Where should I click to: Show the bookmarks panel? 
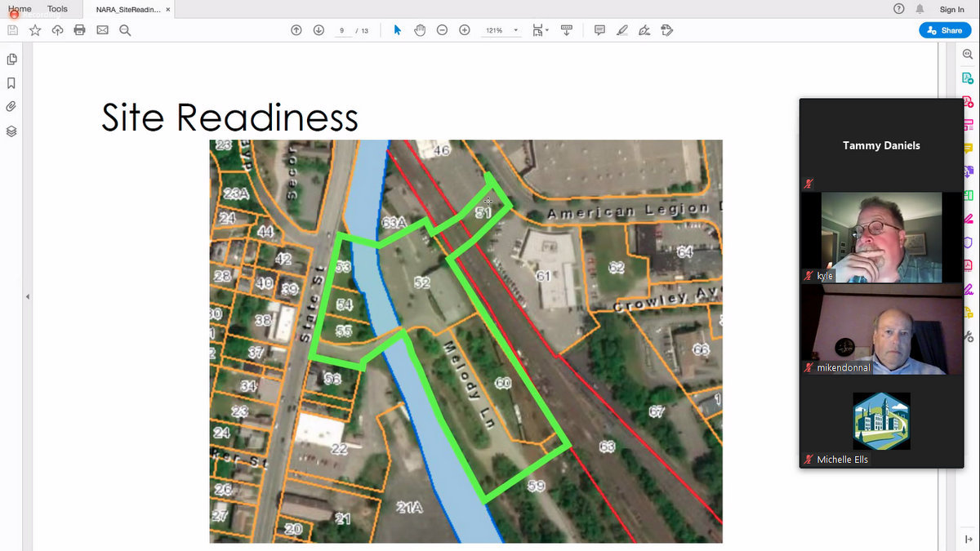coord(11,83)
